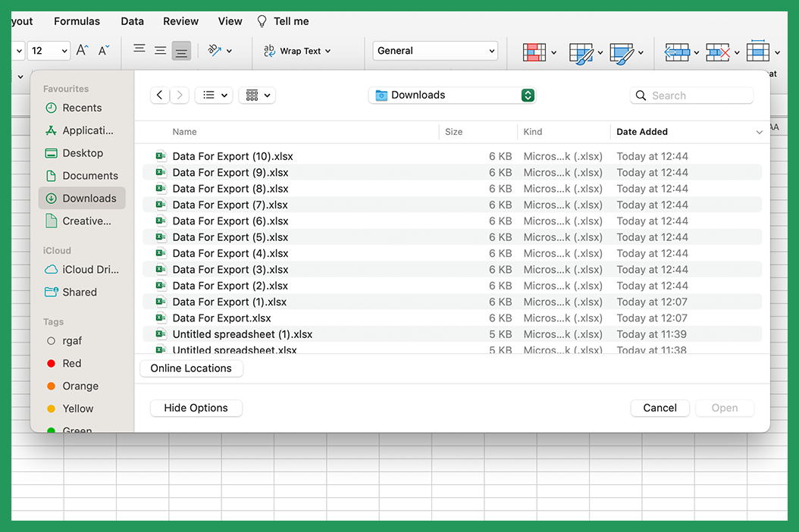Switch to the Review tab

[x=180, y=20]
